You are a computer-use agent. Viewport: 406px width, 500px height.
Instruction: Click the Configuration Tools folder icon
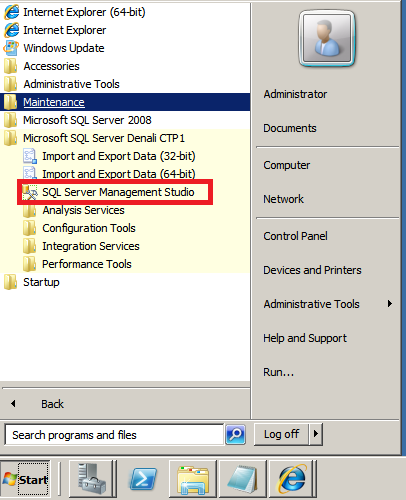(x=30, y=228)
